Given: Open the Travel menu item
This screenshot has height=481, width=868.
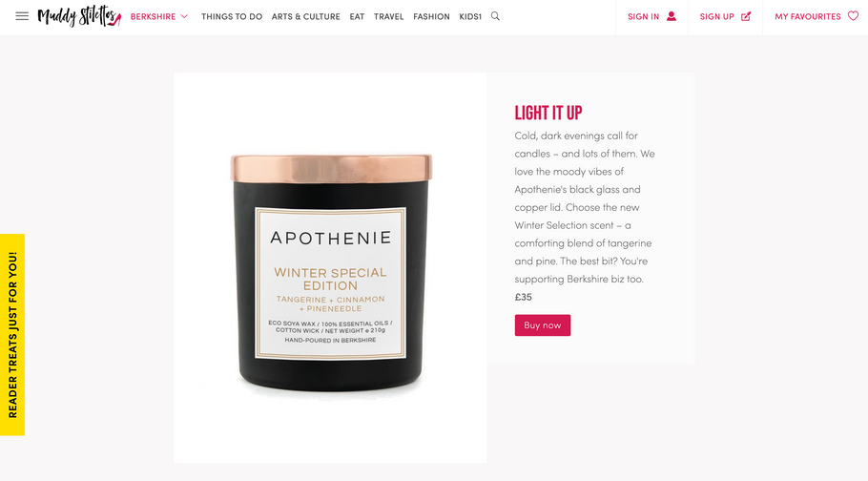Looking at the screenshot, I should coord(388,16).
